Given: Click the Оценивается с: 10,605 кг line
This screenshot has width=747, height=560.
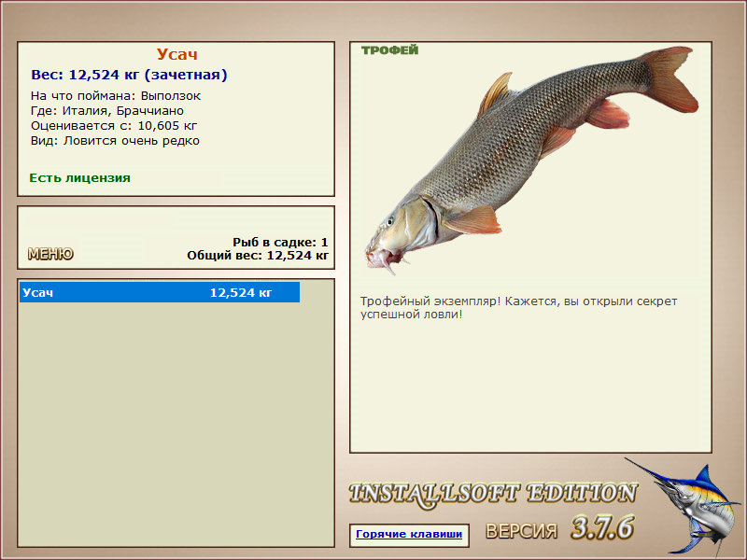Looking at the screenshot, I should click(114, 126).
